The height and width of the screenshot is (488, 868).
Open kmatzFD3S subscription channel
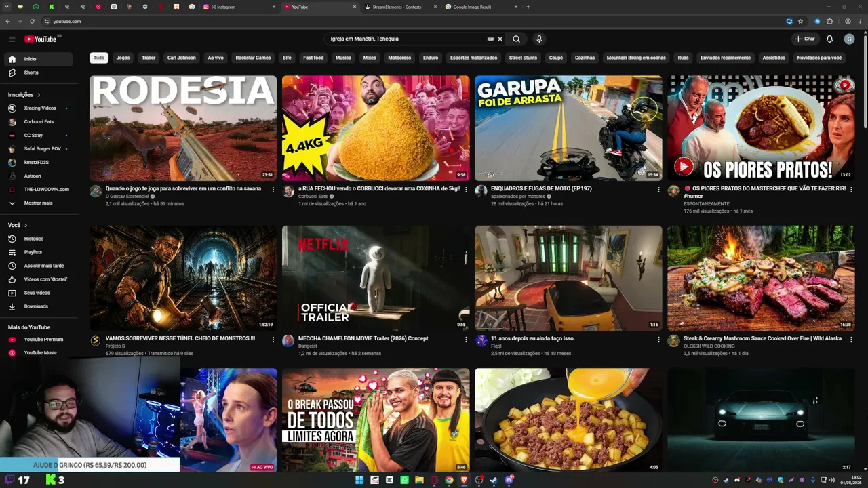coord(39,163)
